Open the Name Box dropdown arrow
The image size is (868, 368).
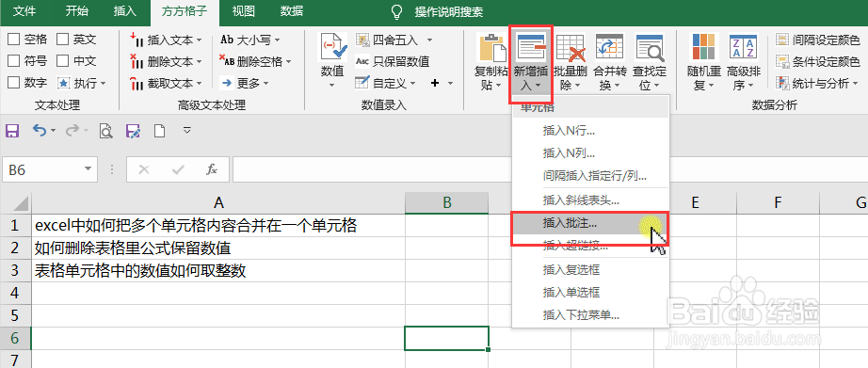tap(88, 169)
